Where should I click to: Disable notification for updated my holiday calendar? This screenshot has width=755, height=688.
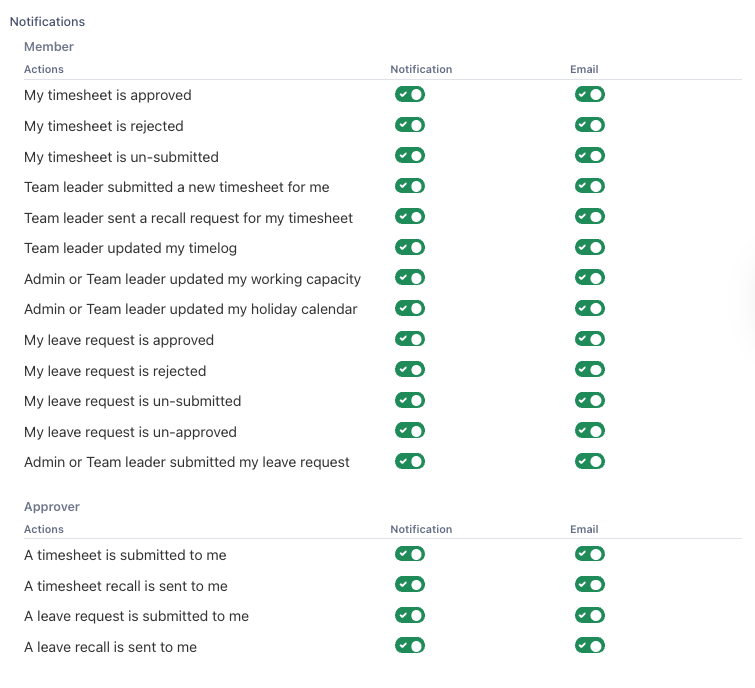[410, 308]
